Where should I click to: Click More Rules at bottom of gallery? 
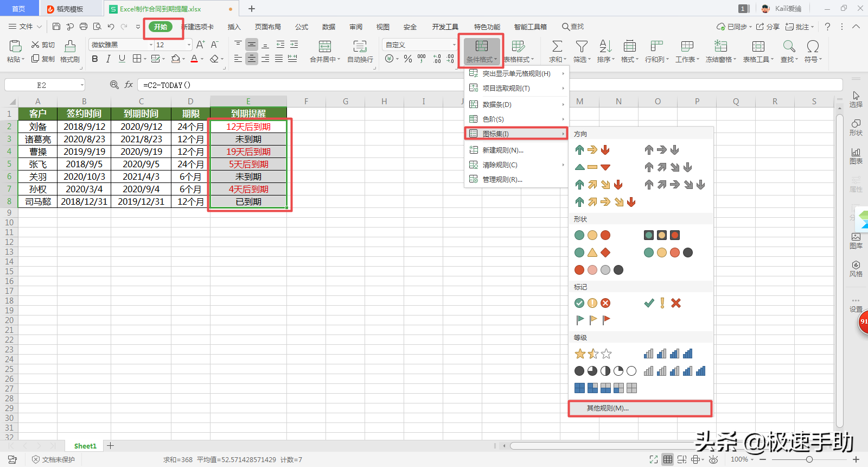coord(640,408)
